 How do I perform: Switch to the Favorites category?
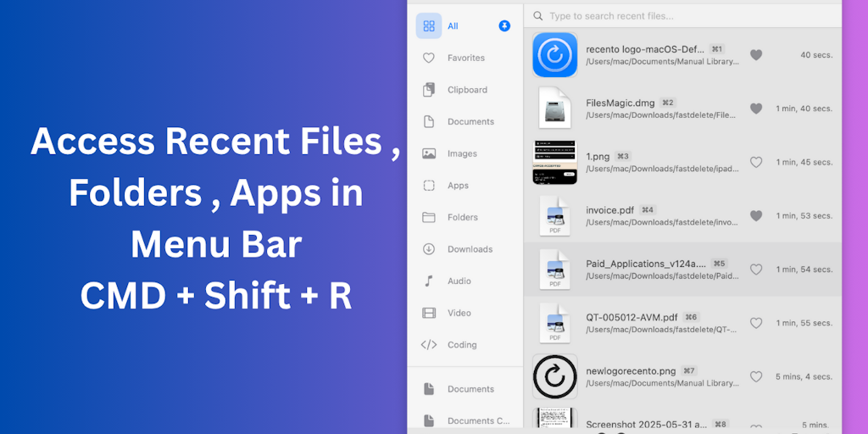[466, 58]
